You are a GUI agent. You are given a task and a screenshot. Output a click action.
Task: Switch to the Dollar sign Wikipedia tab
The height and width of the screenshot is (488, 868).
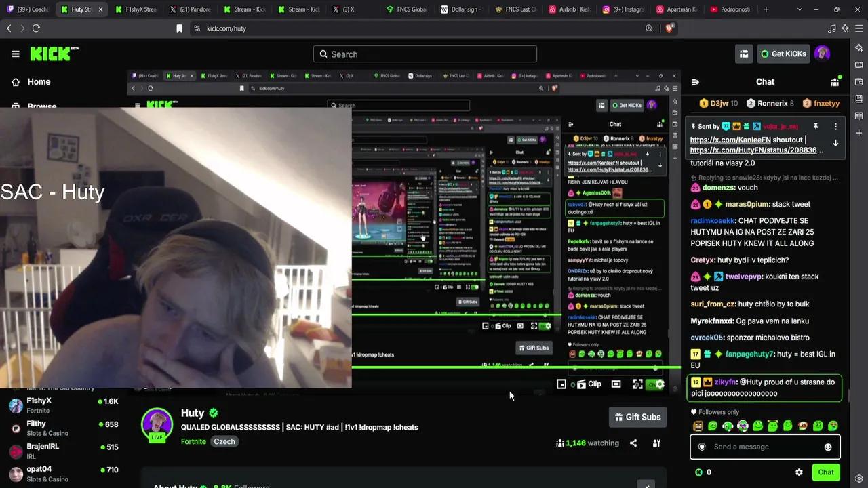461,9
